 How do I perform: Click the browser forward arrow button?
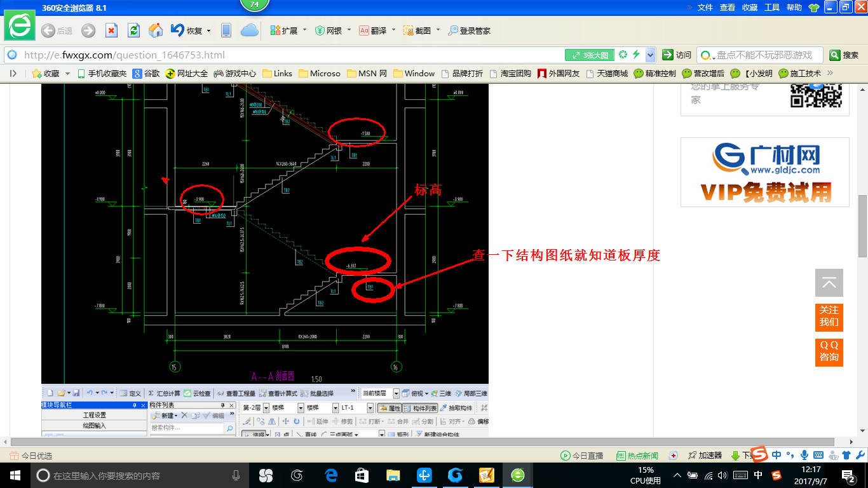[x=88, y=30]
